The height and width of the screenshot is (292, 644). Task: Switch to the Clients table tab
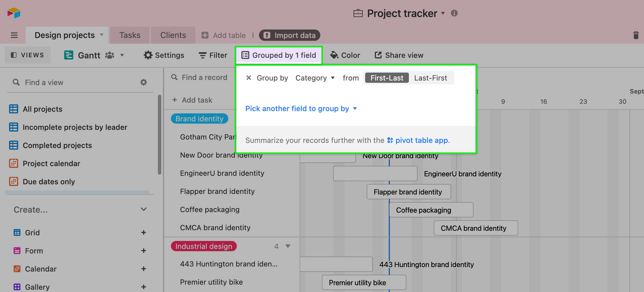pos(173,35)
